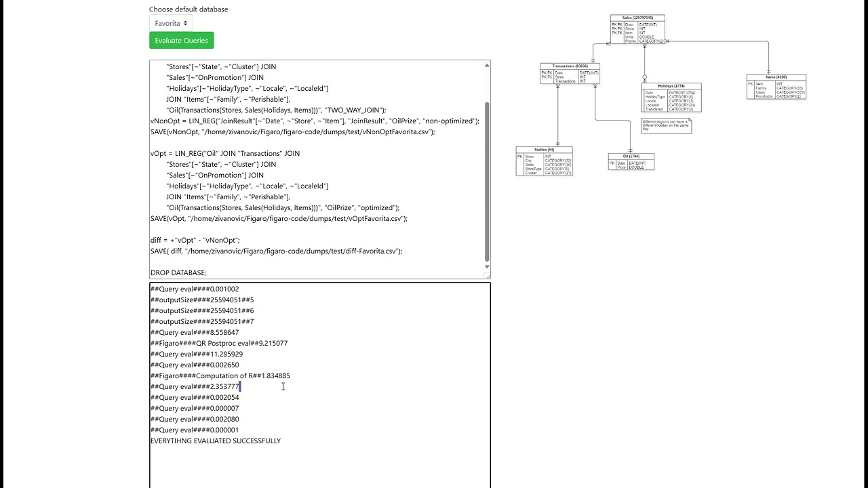Click the 'diff = +"vOpt" - "vNonOpt";' line
868x488 pixels.
point(195,240)
